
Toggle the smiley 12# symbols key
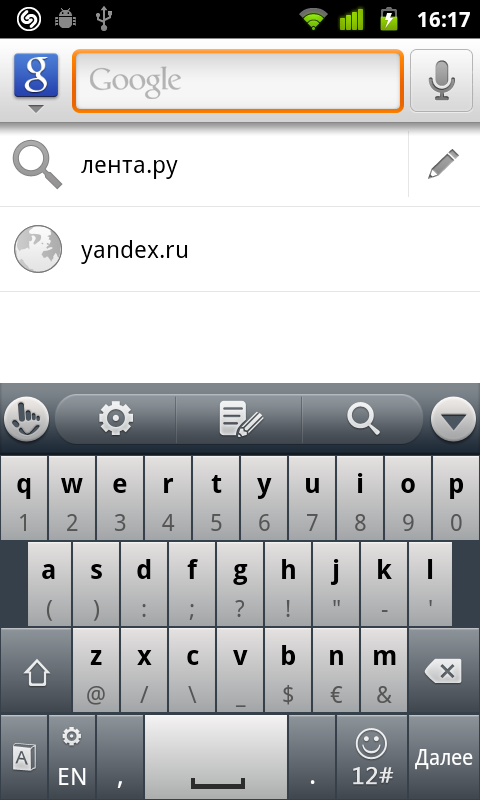click(x=372, y=757)
